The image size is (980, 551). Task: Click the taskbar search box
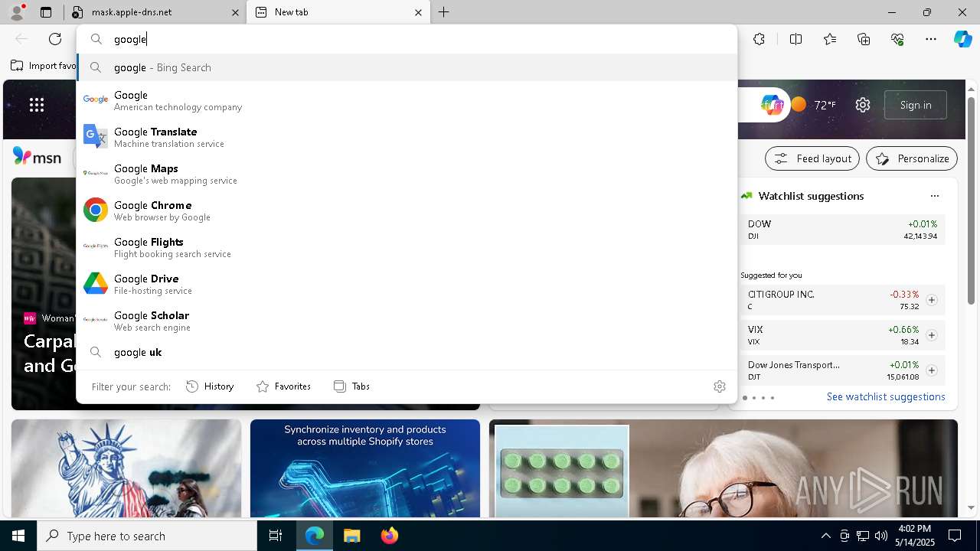(147, 536)
